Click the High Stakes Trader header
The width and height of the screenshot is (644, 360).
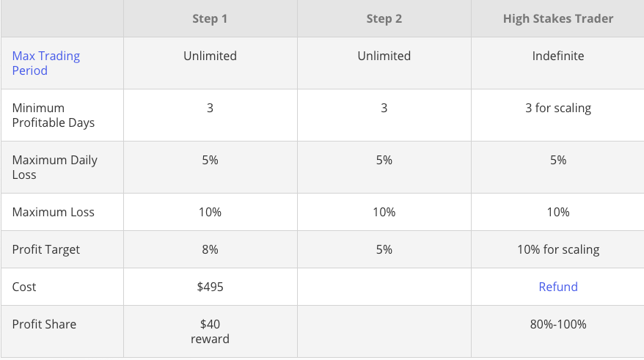point(557,18)
